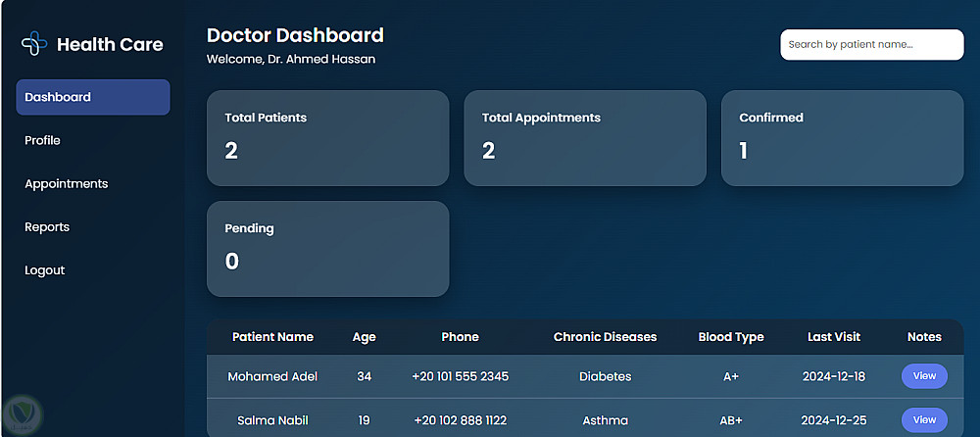Focus the Search by patient name field

coord(872,45)
